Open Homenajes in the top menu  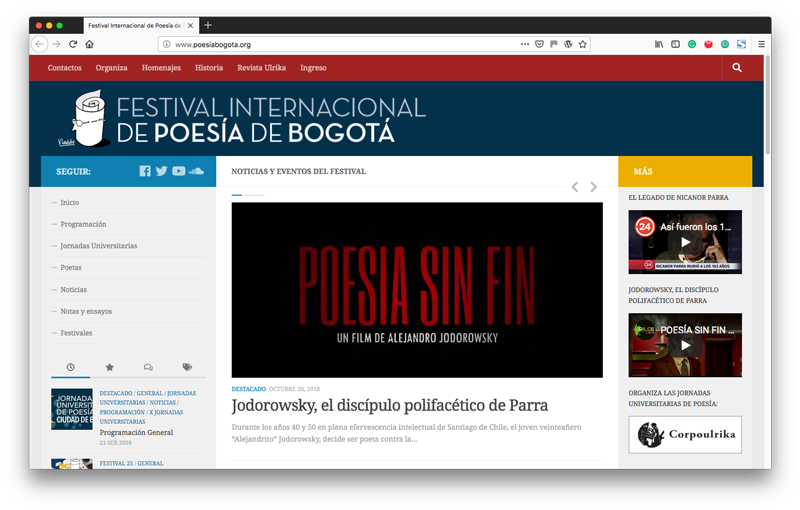161,68
